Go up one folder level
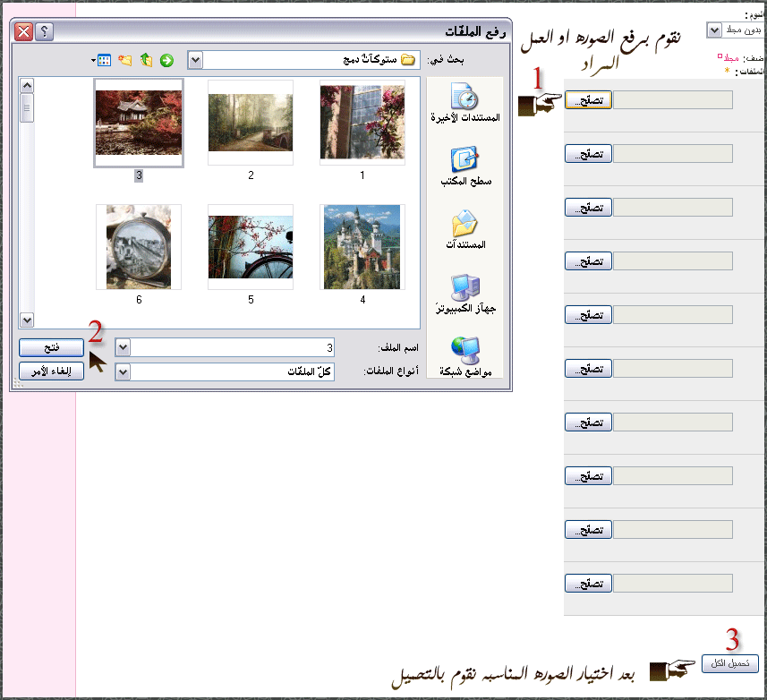 [146, 60]
